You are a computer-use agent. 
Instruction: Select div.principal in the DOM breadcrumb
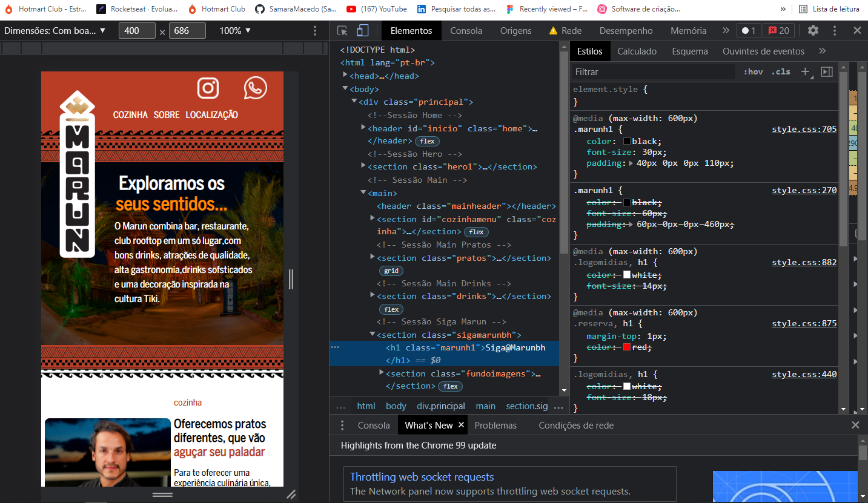[441, 406]
